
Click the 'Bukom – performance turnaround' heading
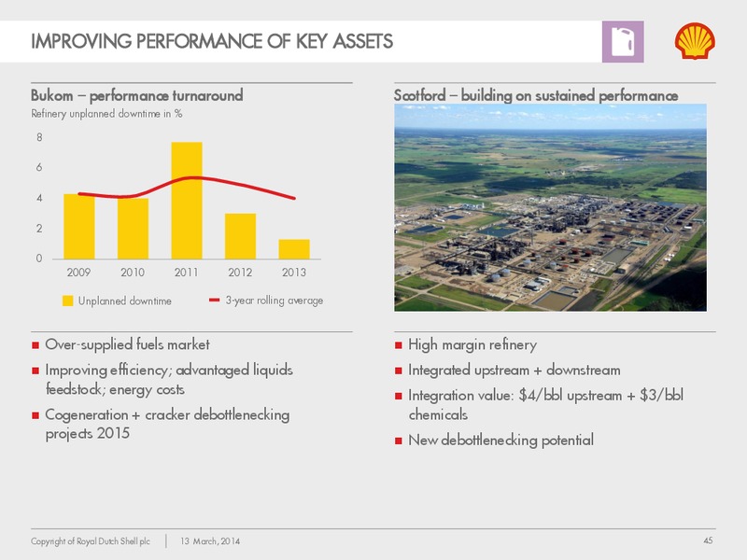tap(136, 96)
